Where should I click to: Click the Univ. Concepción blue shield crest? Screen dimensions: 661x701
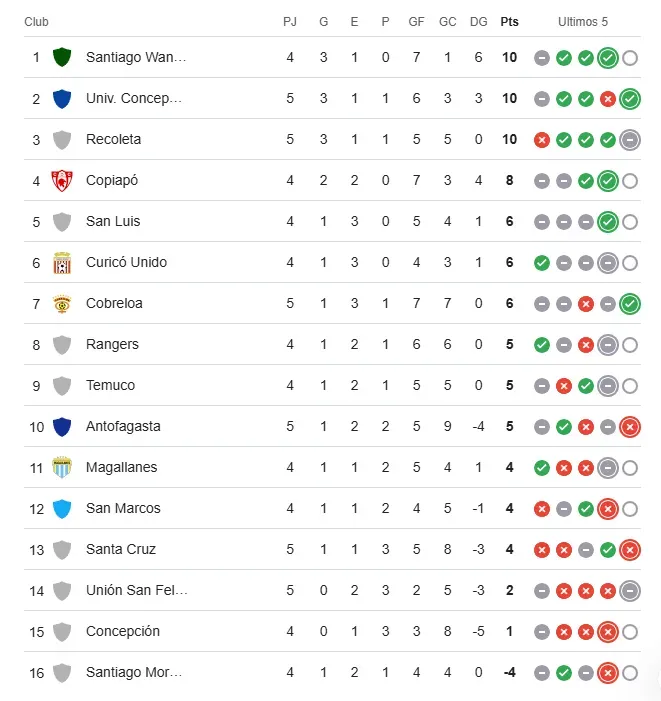tap(62, 98)
